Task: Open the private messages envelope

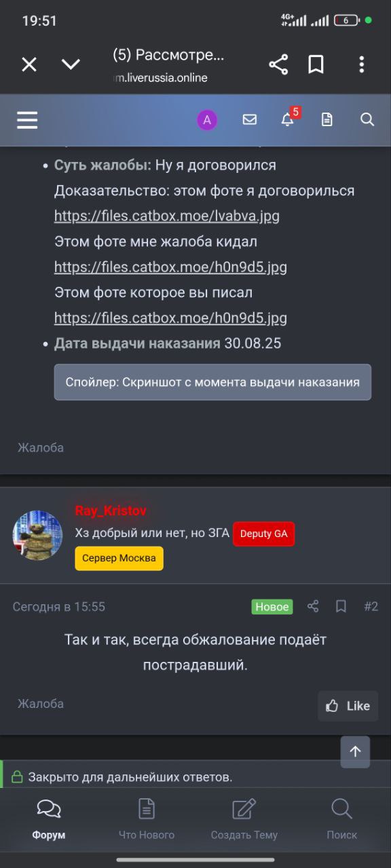Action: click(x=250, y=120)
